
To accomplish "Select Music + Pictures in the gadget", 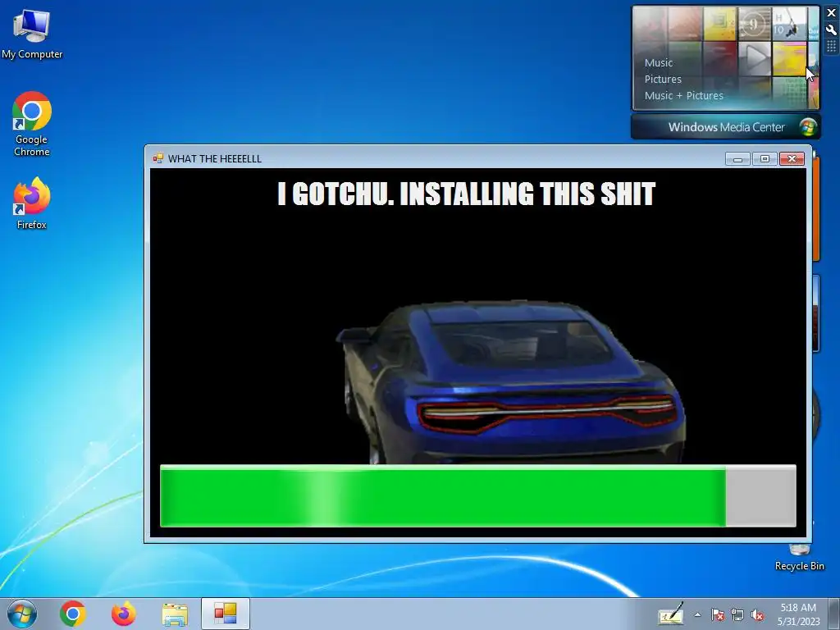I will (x=683, y=96).
